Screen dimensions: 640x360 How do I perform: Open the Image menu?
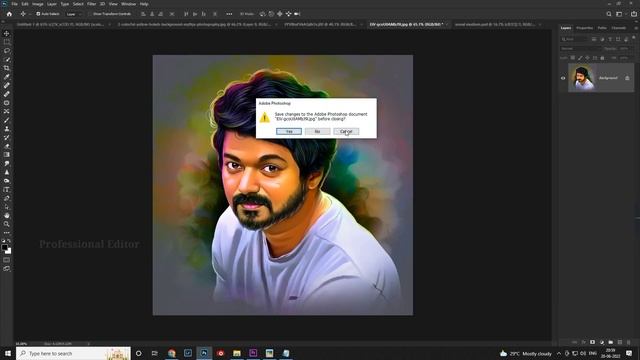coord(38,4)
